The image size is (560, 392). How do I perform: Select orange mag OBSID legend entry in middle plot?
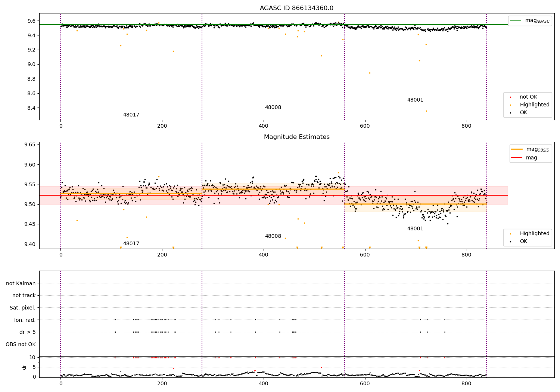pyautogui.click(x=530, y=149)
